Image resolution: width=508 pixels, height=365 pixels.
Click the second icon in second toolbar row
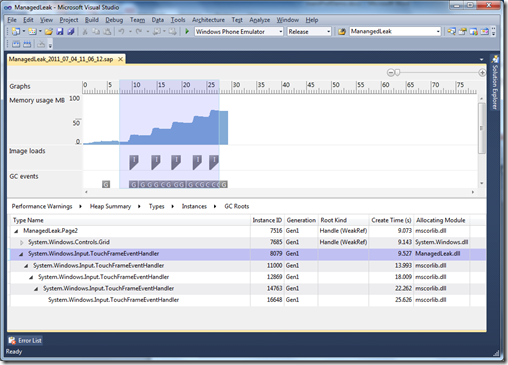pos(27,44)
